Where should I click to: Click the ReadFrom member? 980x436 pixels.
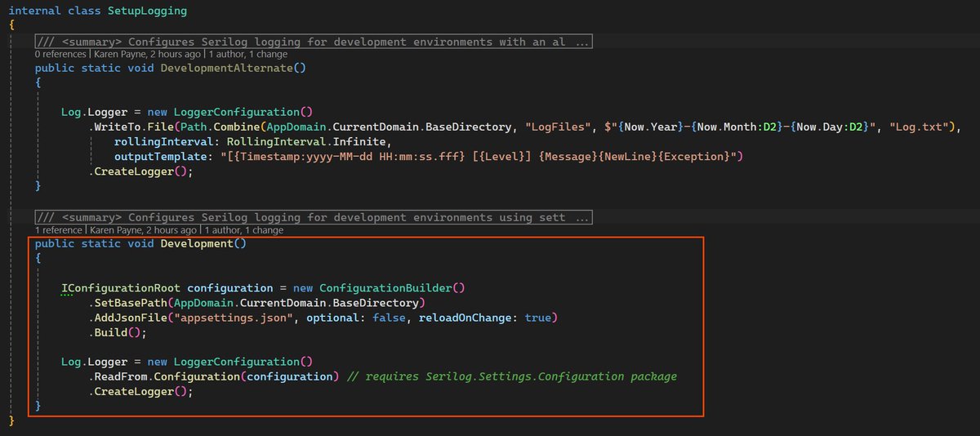tap(121, 376)
